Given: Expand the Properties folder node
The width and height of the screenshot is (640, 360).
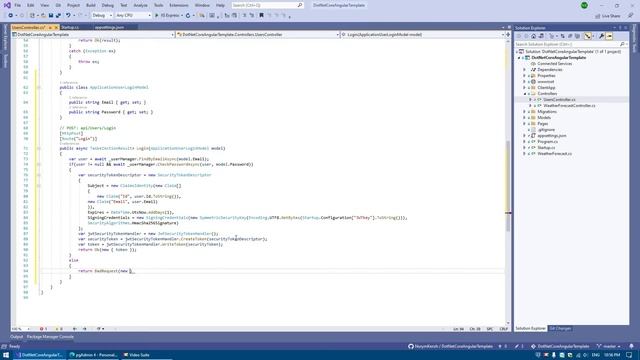Looking at the screenshot, I should coord(524,76).
